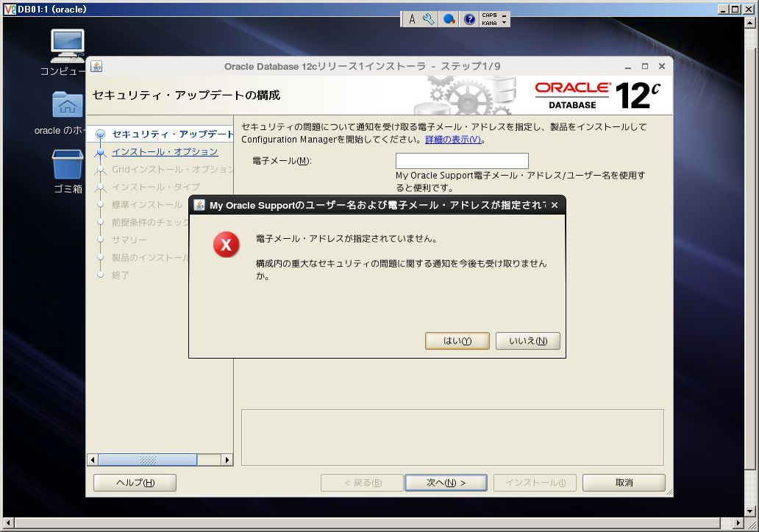The height and width of the screenshot is (532, 759).
Task: Click the 電子メール(M): label
Action: point(282,161)
